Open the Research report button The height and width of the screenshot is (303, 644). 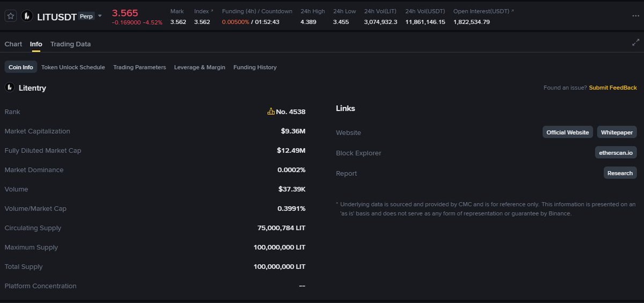pyautogui.click(x=620, y=173)
